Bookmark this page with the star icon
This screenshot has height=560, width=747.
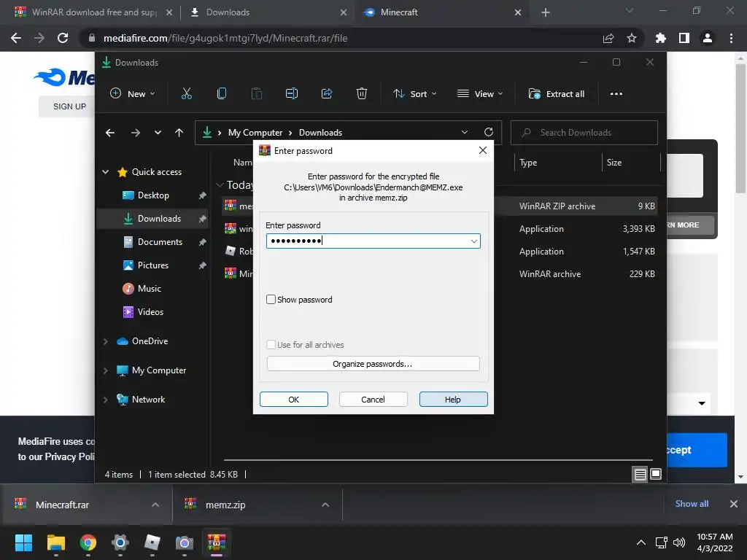[631, 38]
